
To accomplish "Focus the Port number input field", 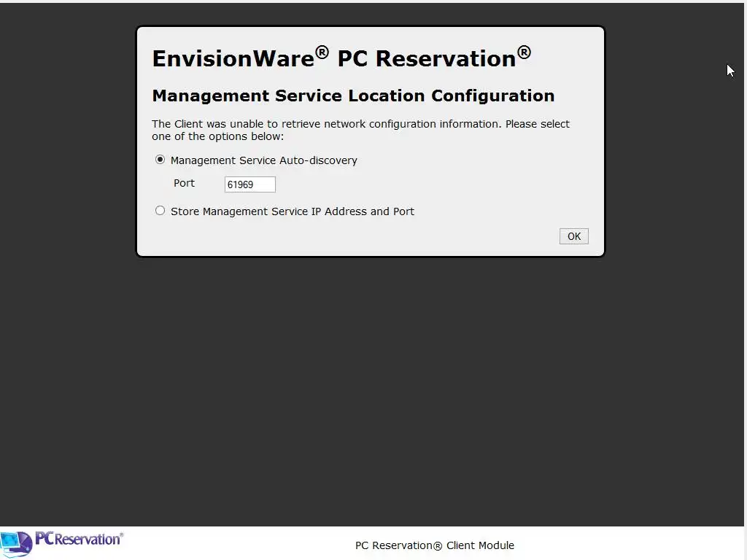I will coord(249,184).
